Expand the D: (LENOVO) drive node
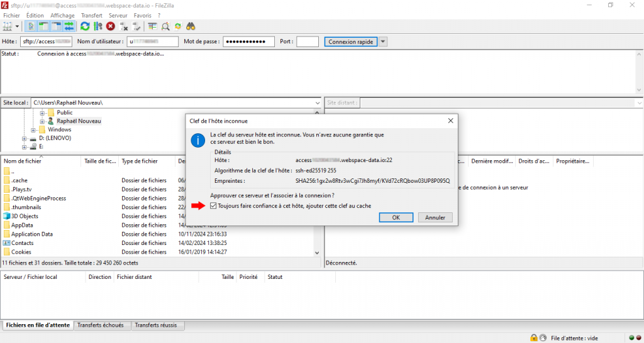644x343 pixels. click(25, 138)
